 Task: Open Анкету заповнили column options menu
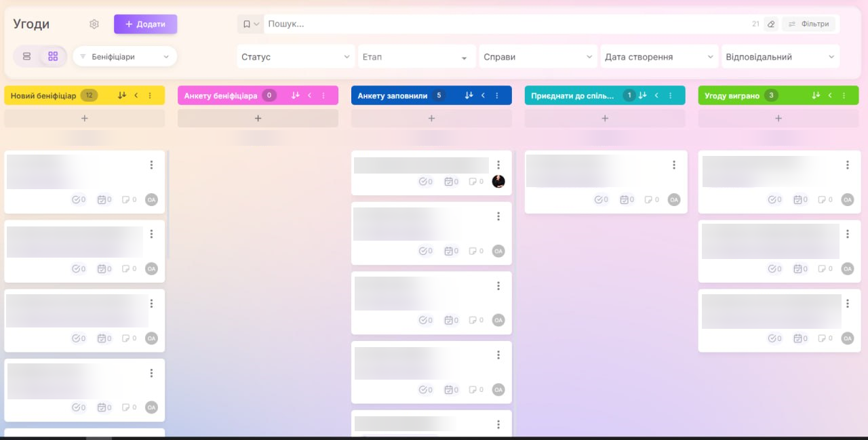497,96
